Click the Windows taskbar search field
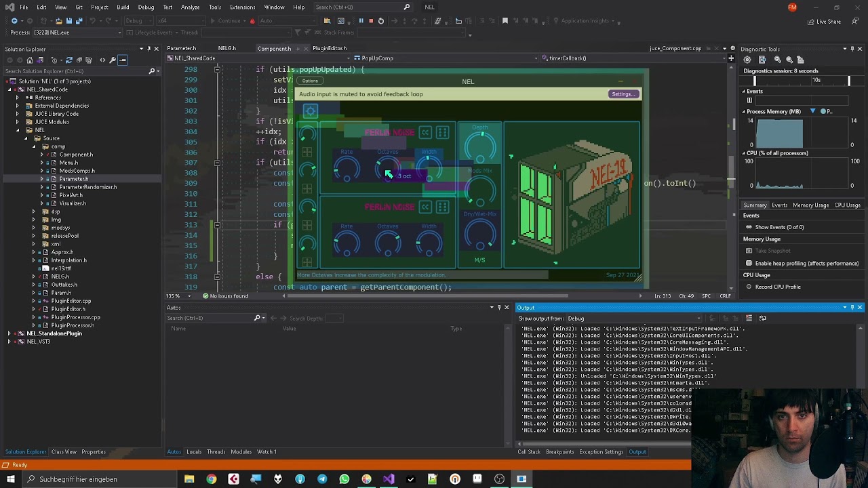 click(x=78, y=479)
